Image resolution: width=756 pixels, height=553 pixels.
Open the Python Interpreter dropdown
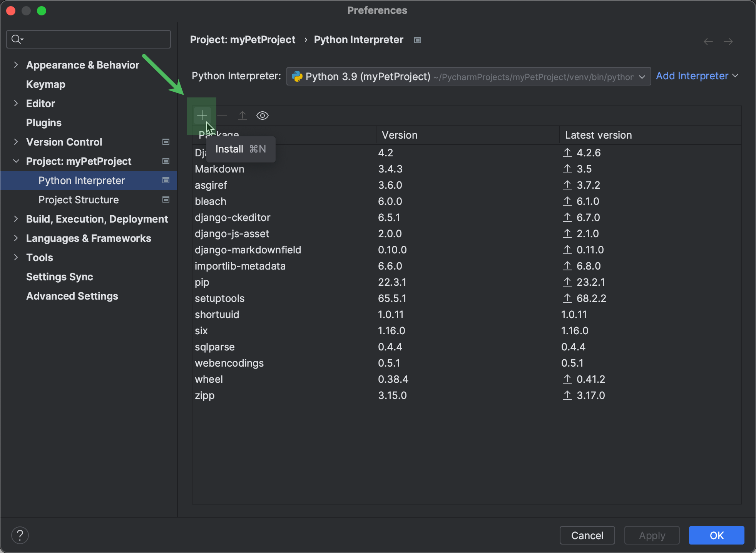(642, 76)
